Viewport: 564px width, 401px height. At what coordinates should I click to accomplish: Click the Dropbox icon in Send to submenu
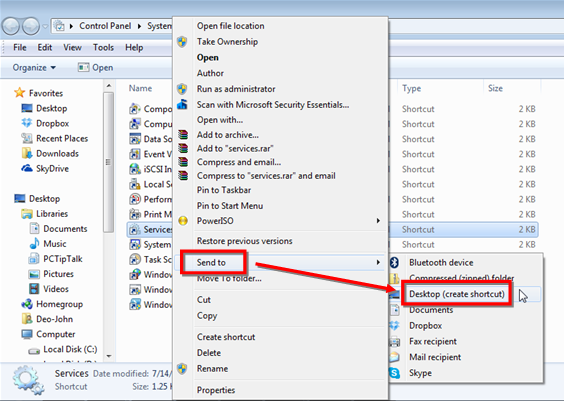click(395, 325)
